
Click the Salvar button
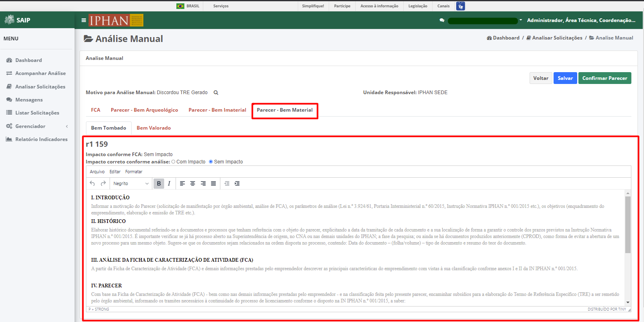(565, 78)
